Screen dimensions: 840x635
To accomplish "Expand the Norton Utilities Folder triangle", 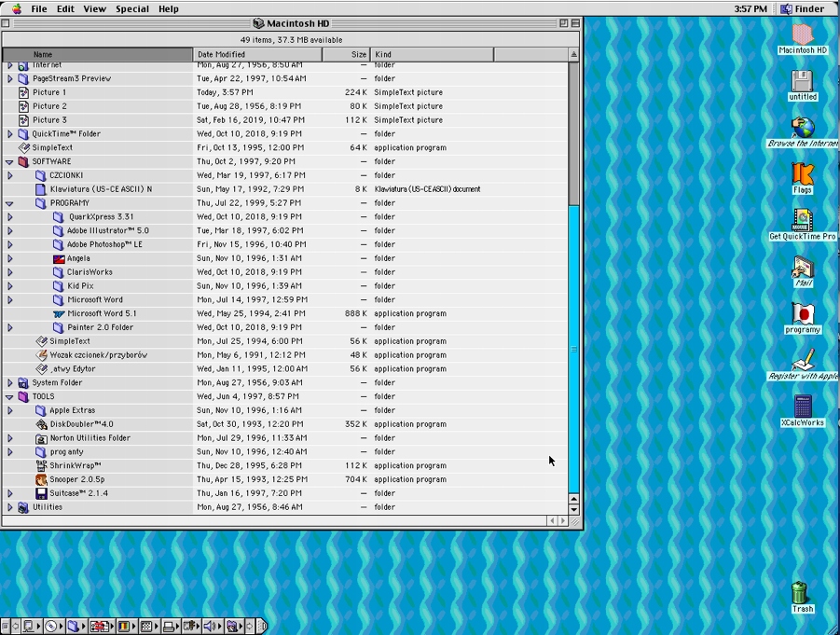I will (x=9, y=438).
